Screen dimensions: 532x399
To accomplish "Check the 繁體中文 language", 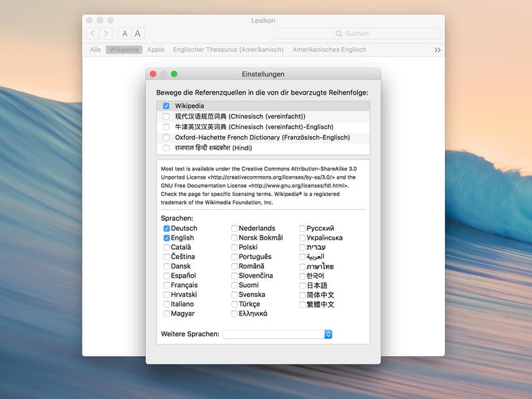I will [303, 304].
